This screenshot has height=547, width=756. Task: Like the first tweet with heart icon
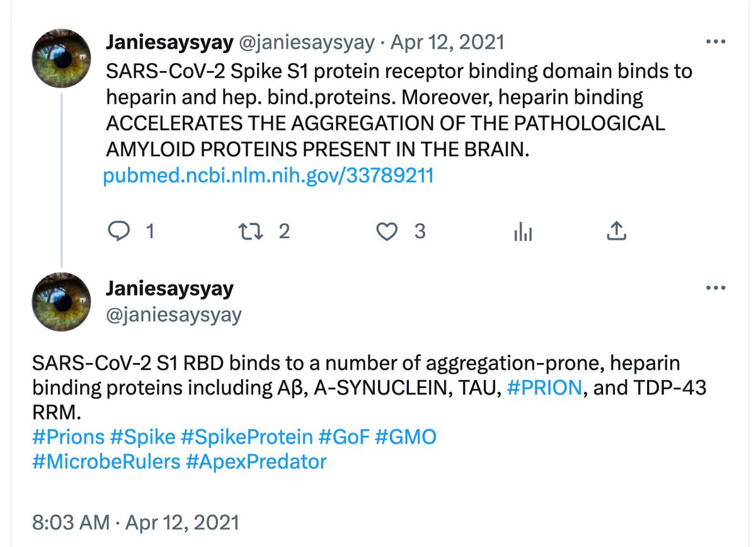coord(386,233)
